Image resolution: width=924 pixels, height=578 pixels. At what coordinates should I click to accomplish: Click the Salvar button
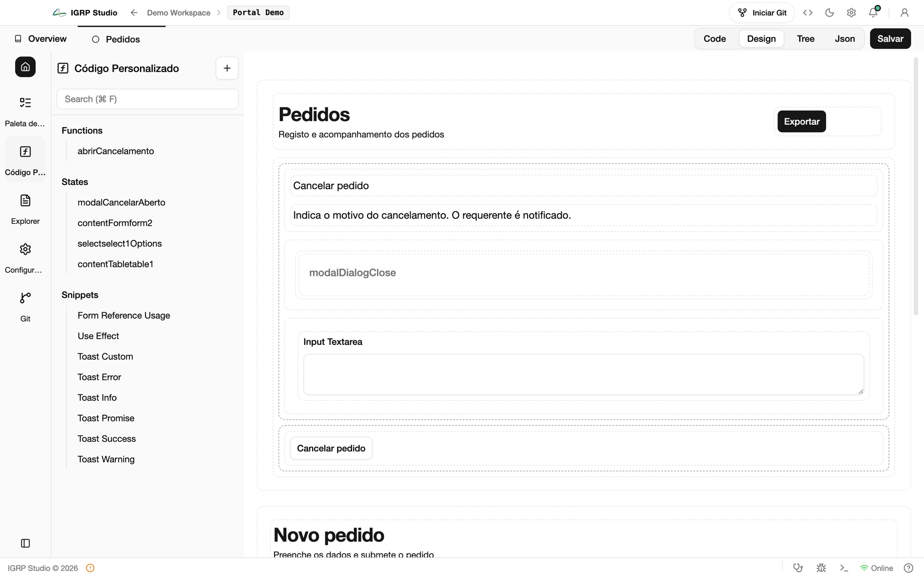890,39
